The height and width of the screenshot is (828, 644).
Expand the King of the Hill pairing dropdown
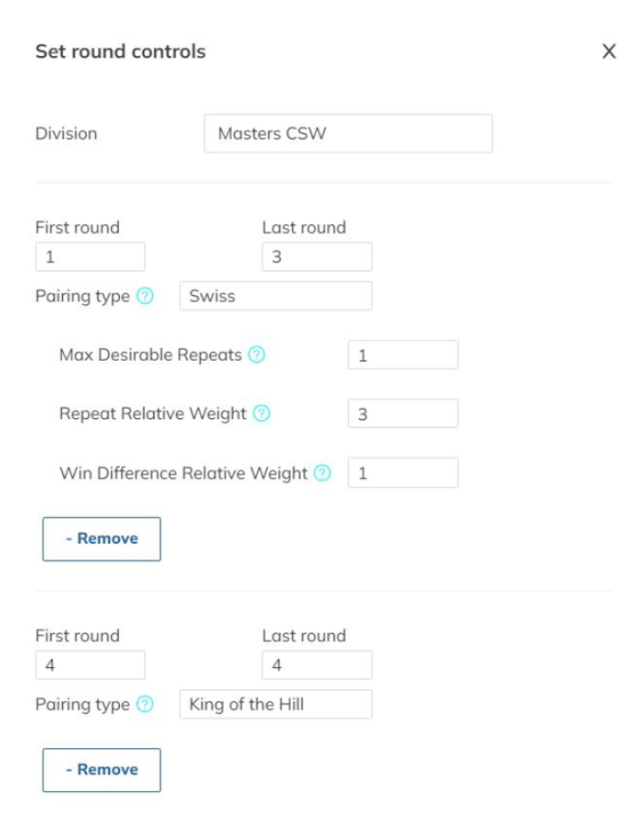click(276, 704)
